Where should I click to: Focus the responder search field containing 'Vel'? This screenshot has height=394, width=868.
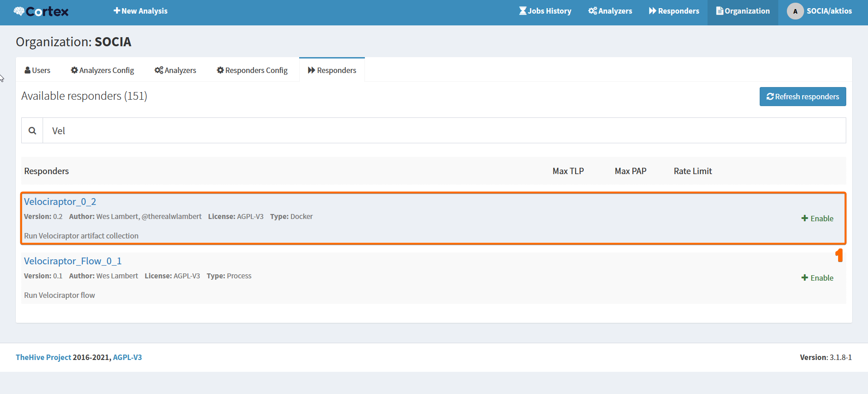click(444, 131)
